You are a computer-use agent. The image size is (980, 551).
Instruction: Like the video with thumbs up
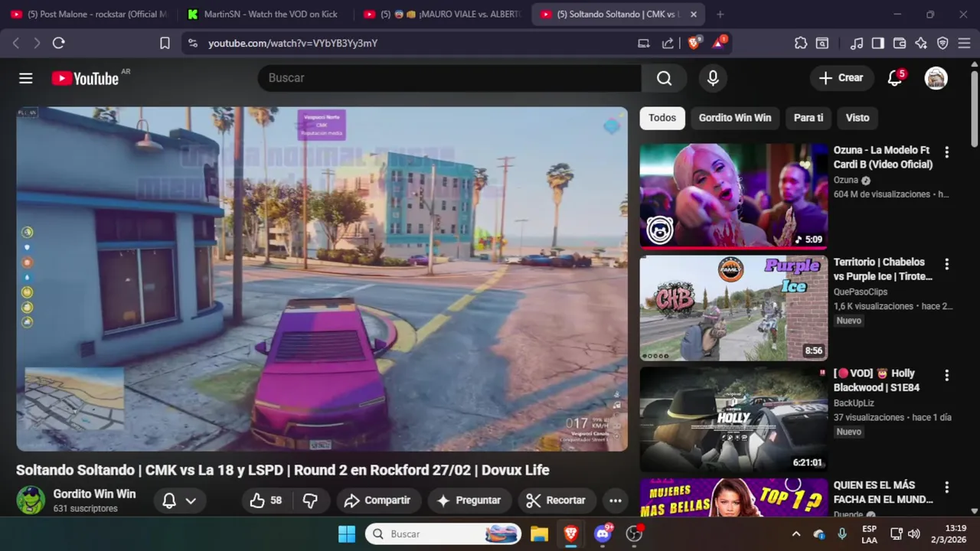(x=266, y=500)
